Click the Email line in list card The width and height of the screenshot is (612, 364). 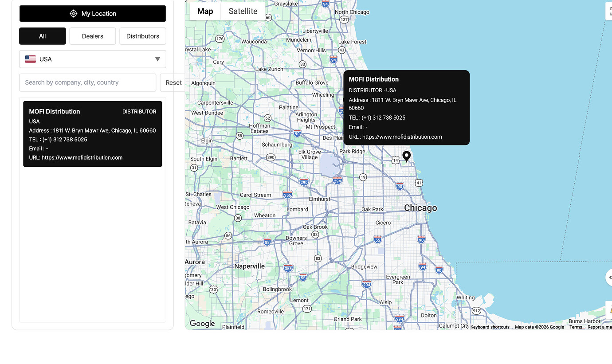pos(39,149)
